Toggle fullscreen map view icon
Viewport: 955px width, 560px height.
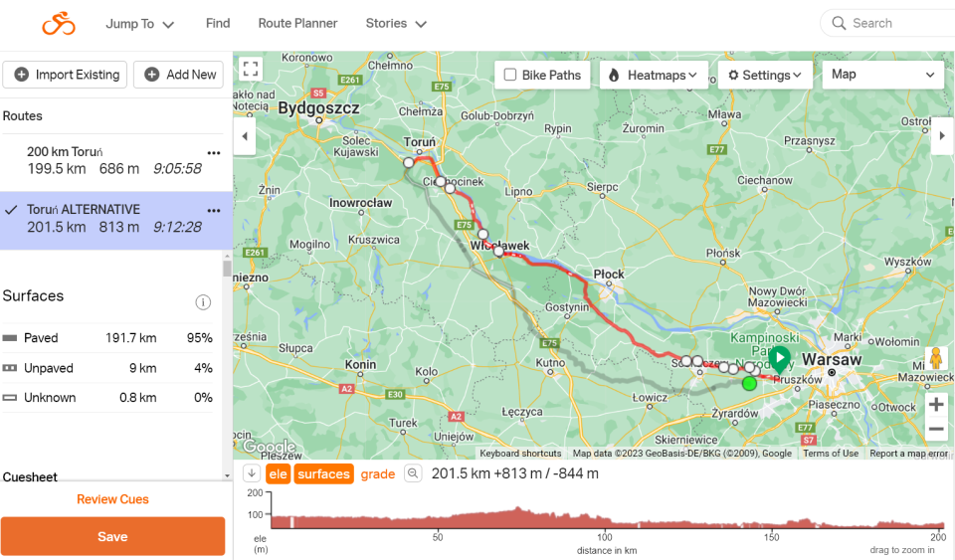click(251, 69)
